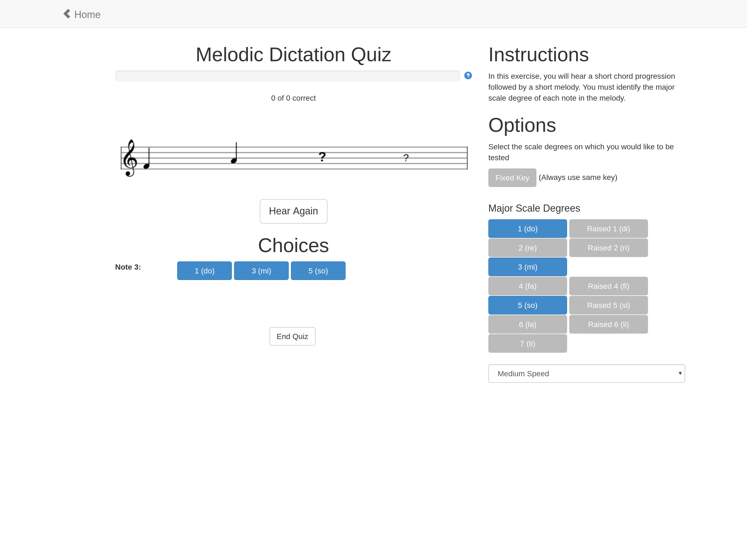The image size is (747, 560).
Task: Click the second quarter note on the staff
Action: coord(234,153)
